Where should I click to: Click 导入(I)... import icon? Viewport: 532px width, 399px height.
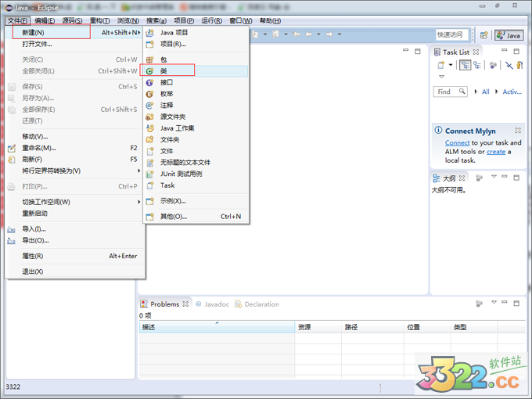tap(12, 229)
